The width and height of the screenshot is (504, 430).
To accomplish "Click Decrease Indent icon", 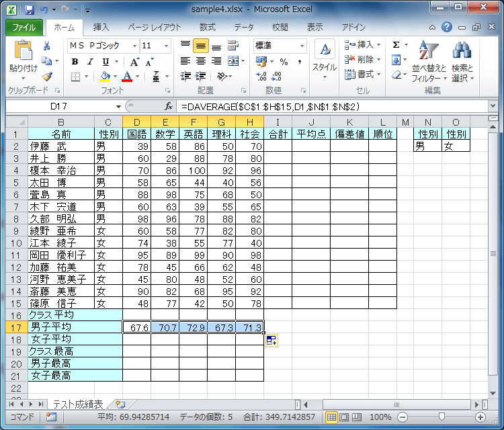I will pyautogui.click(x=185, y=76).
